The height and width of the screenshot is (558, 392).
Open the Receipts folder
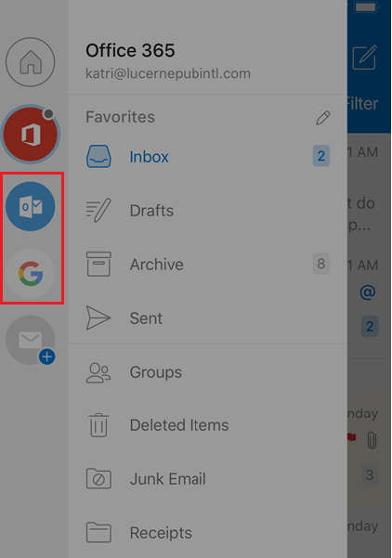pyautogui.click(x=207, y=533)
